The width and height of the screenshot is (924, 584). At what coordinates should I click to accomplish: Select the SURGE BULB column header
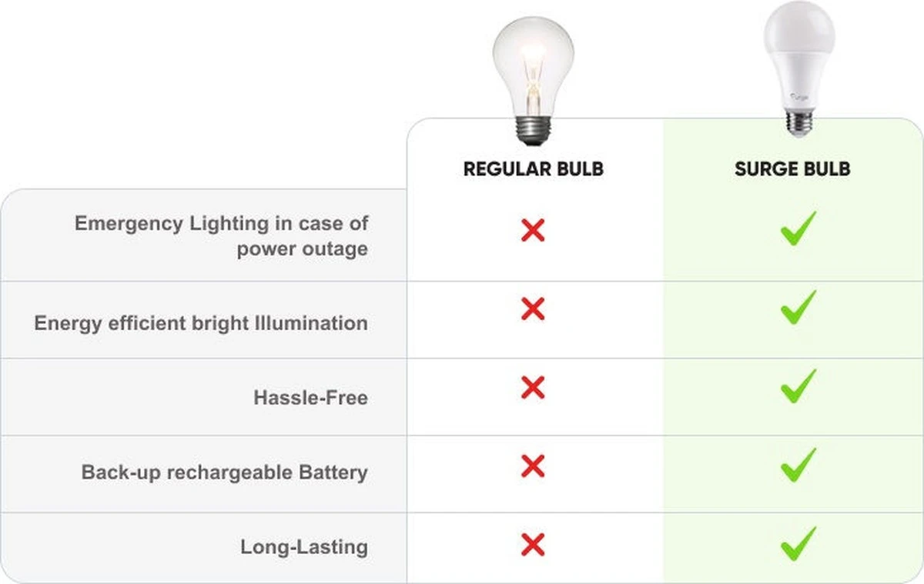792,169
